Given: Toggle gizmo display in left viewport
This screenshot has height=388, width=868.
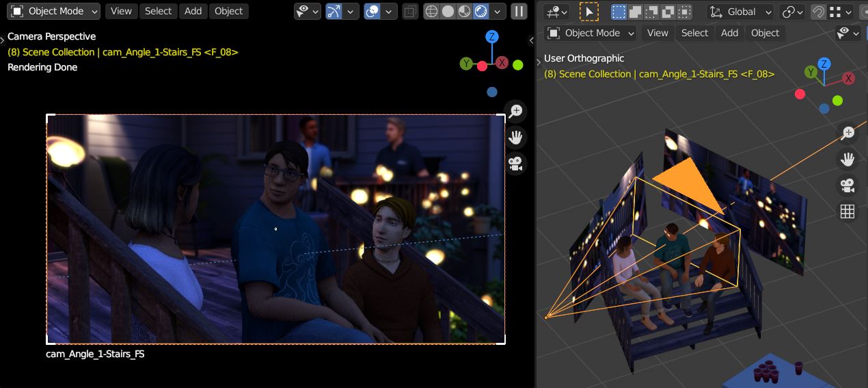Looking at the screenshot, I should (x=334, y=12).
